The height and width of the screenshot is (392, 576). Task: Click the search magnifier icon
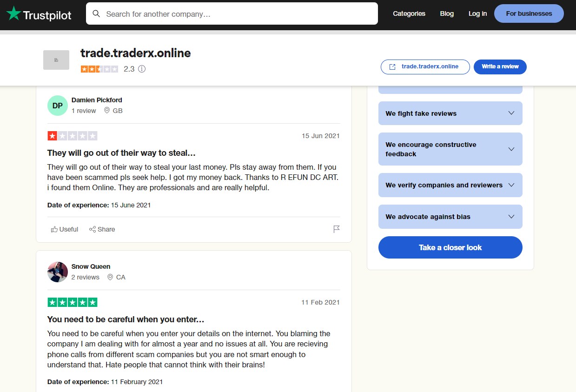point(96,14)
